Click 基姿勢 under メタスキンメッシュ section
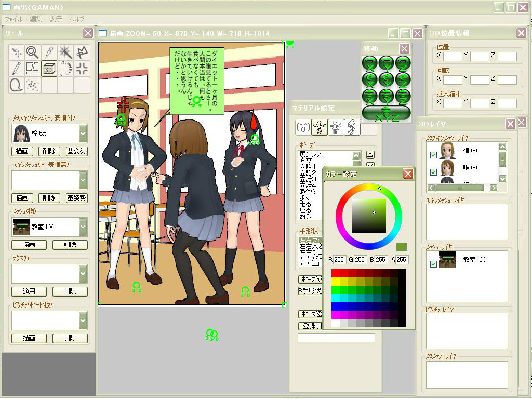Screen dimensions: 532x399 click(x=76, y=151)
